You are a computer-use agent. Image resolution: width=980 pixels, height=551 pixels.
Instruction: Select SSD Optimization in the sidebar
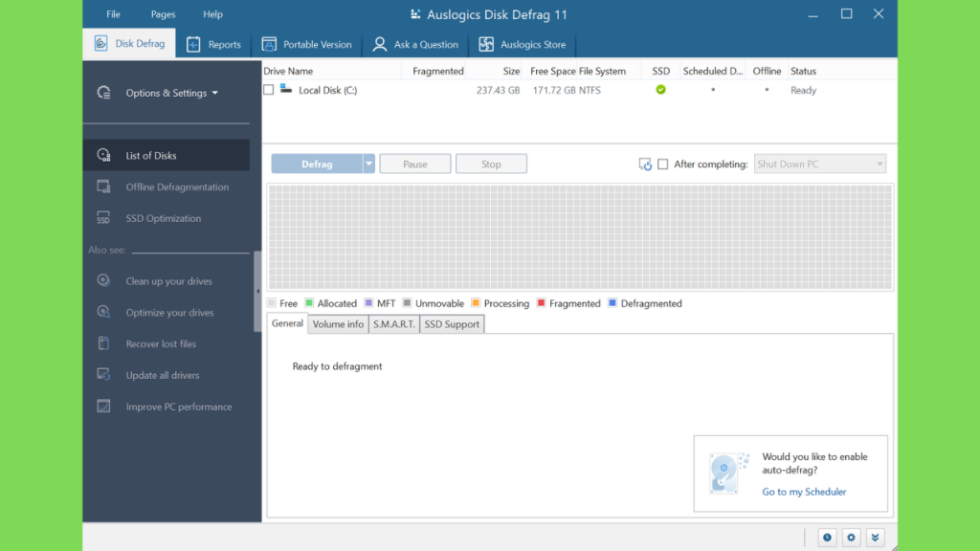pyautogui.click(x=167, y=218)
